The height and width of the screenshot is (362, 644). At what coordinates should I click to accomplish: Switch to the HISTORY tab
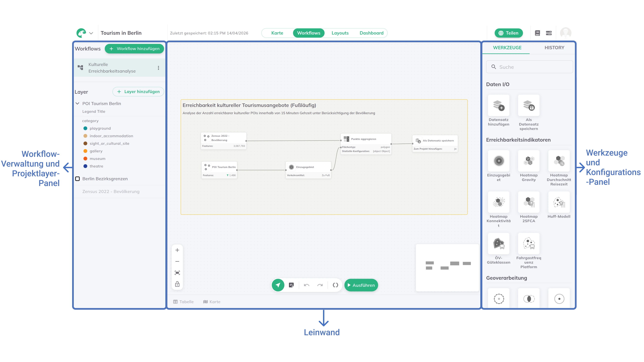(554, 47)
